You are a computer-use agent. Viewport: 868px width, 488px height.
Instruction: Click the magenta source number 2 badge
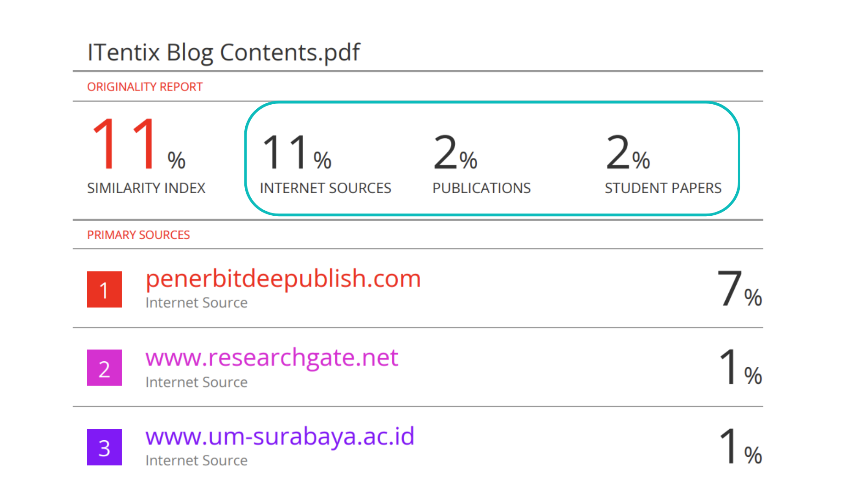pyautogui.click(x=104, y=368)
